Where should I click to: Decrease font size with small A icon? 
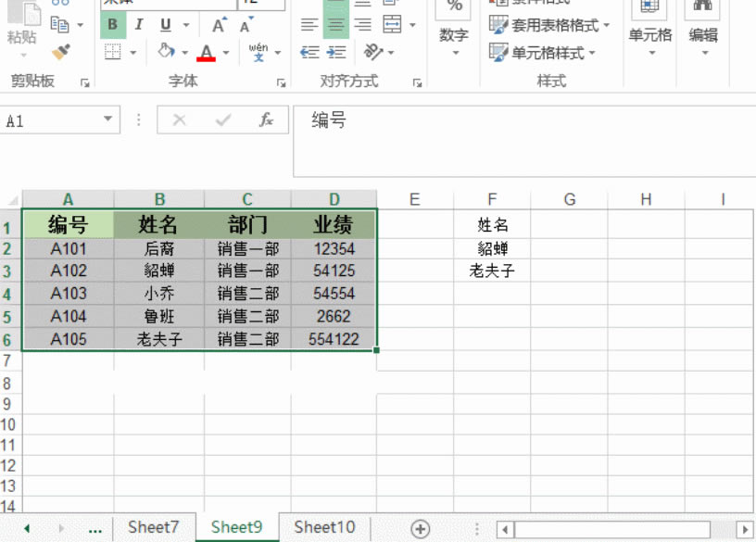click(x=246, y=25)
